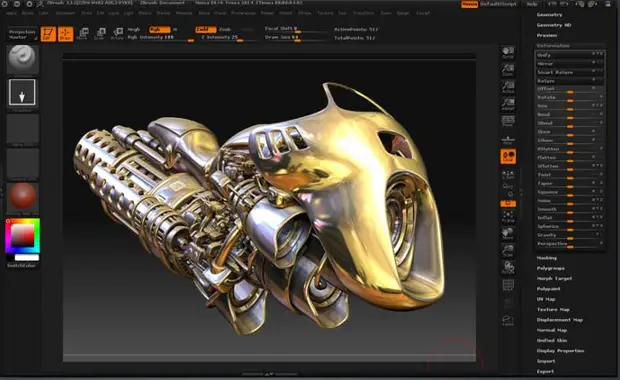Expand the Masking subpalette
Viewport: 620px width, 380px height.
point(546,258)
